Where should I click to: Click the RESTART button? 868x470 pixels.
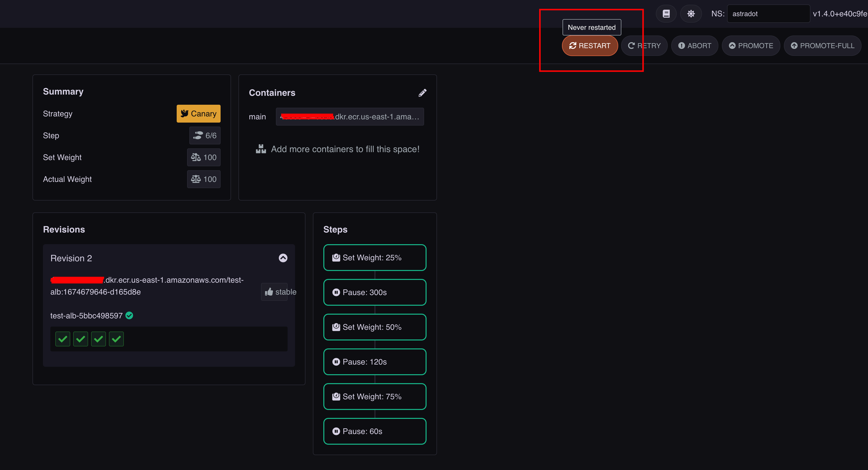tap(590, 45)
